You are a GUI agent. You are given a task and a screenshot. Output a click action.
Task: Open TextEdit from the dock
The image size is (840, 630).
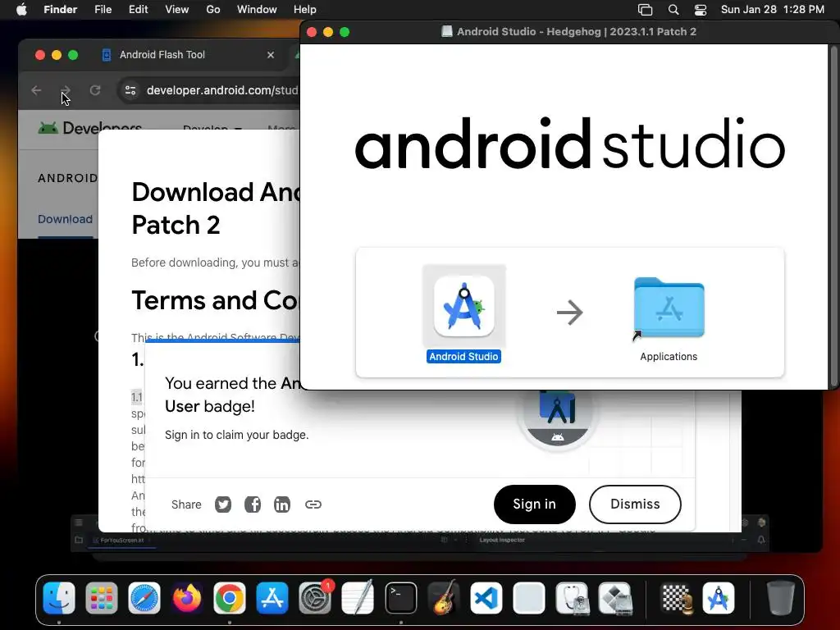click(x=358, y=598)
